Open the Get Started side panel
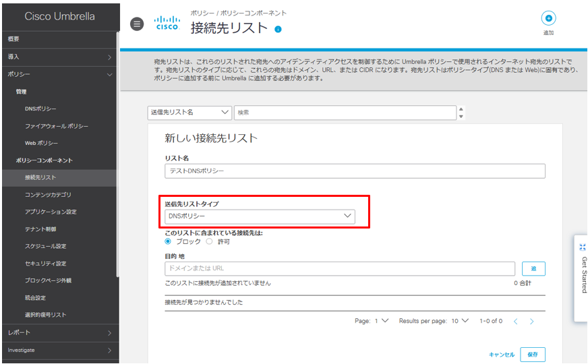Image resolution: width=588 pixels, height=364 pixels. [581, 278]
